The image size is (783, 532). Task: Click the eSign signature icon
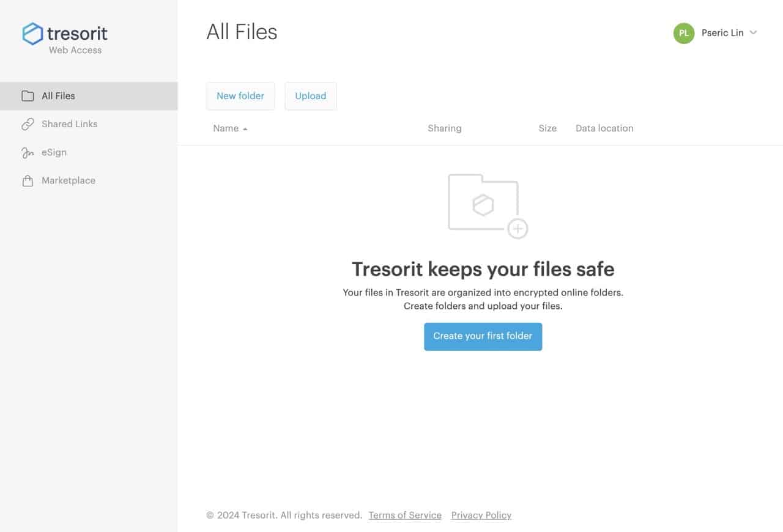pos(28,152)
